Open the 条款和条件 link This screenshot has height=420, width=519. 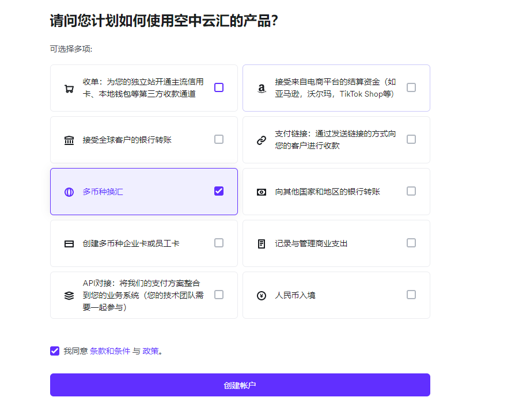(110, 351)
